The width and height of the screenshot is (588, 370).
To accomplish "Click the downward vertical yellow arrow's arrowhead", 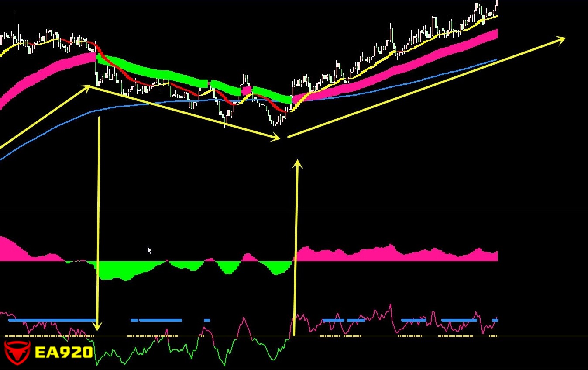I will 97,326.
